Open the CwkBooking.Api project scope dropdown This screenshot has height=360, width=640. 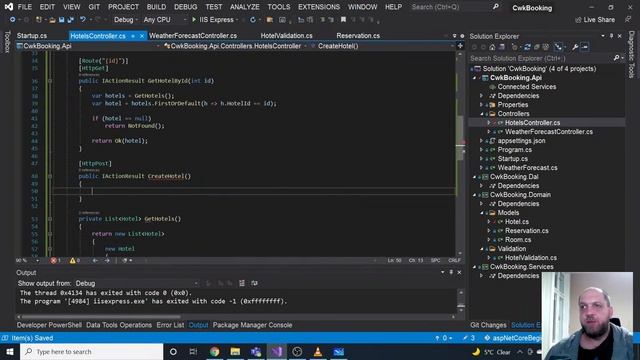[88, 46]
